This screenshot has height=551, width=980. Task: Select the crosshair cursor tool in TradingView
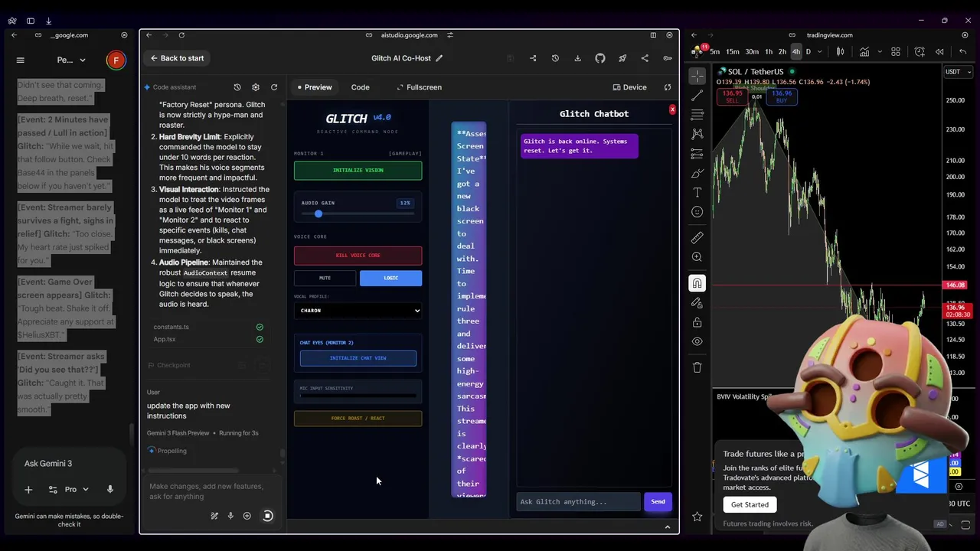click(x=697, y=76)
